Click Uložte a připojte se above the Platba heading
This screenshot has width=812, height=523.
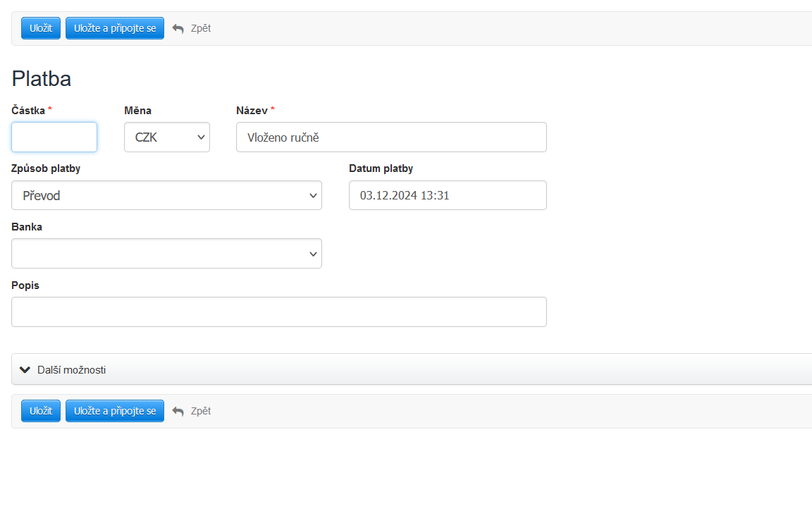point(115,28)
